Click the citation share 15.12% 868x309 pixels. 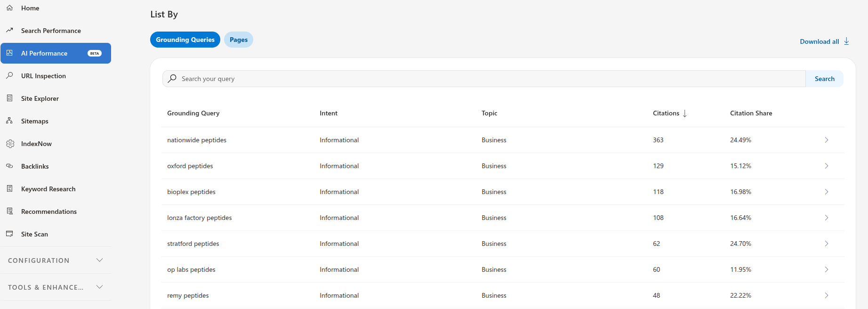pyautogui.click(x=740, y=166)
